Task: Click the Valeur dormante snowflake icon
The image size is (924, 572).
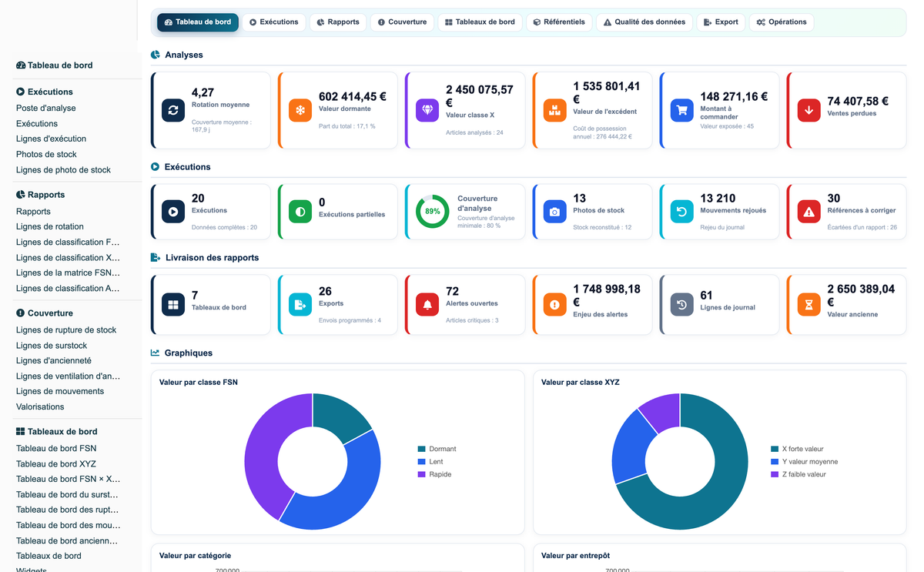Action: coord(300,110)
